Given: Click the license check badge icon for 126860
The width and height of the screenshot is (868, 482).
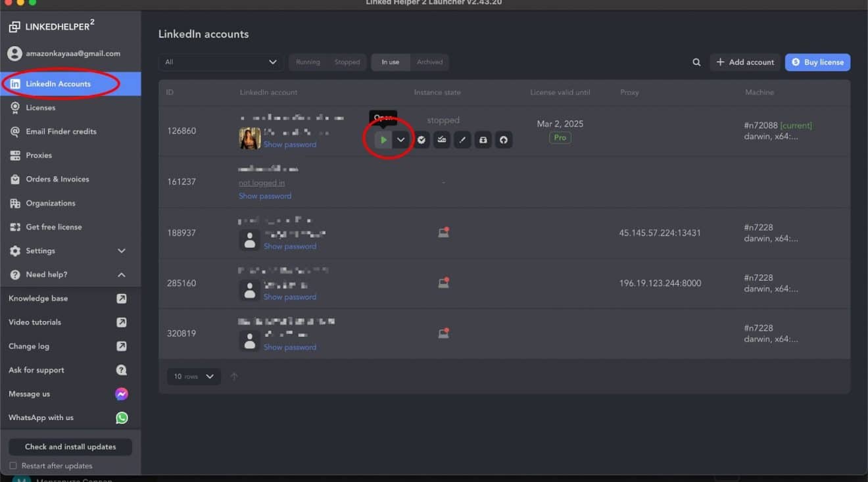Looking at the screenshot, I should 422,139.
